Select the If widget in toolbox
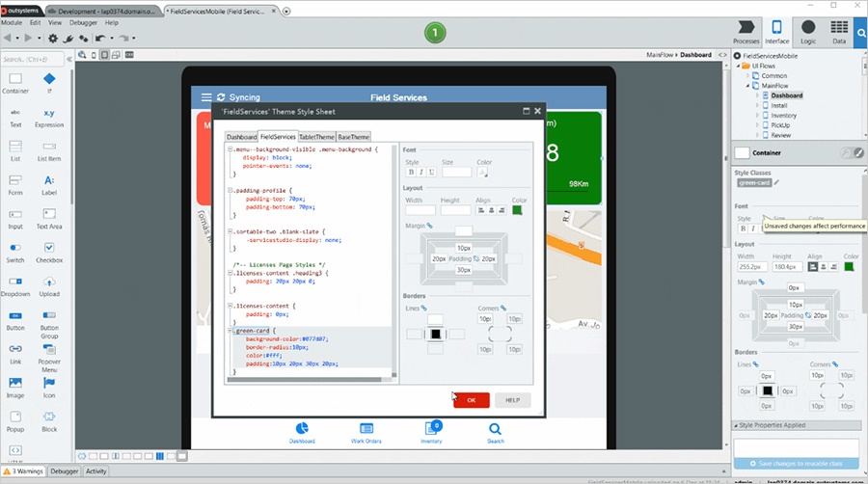Viewport: 868px width, 484px height. point(49,83)
